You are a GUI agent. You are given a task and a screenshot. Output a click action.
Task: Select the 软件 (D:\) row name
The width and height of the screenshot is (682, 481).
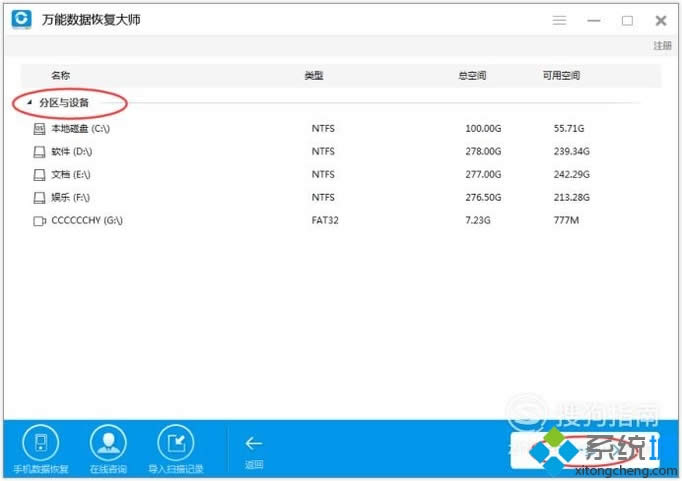72,152
